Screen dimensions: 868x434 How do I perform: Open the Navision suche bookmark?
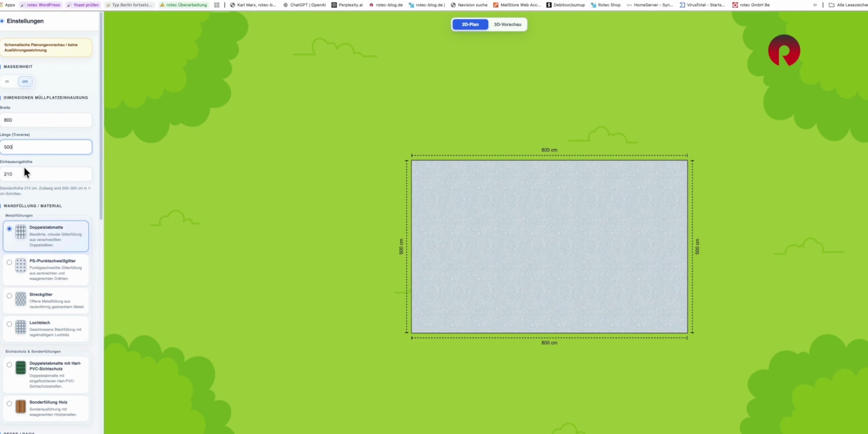pyautogui.click(x=469, y=5)
